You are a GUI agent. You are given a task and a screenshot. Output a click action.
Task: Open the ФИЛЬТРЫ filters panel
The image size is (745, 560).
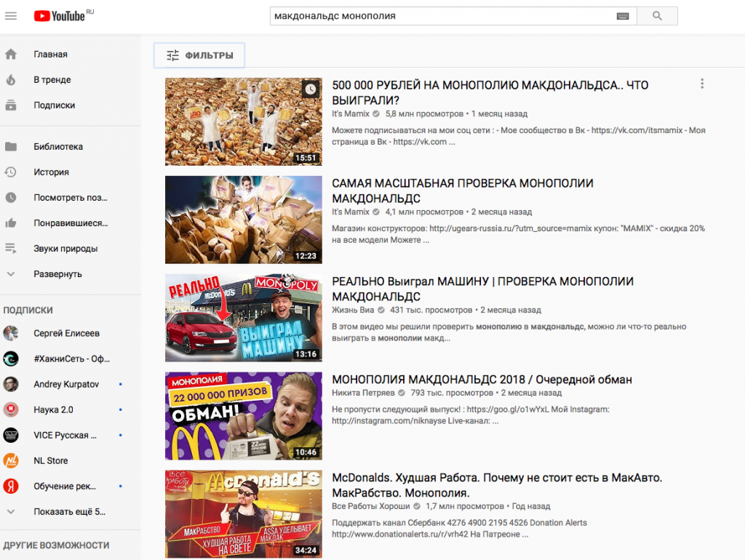tap(199, 55)
